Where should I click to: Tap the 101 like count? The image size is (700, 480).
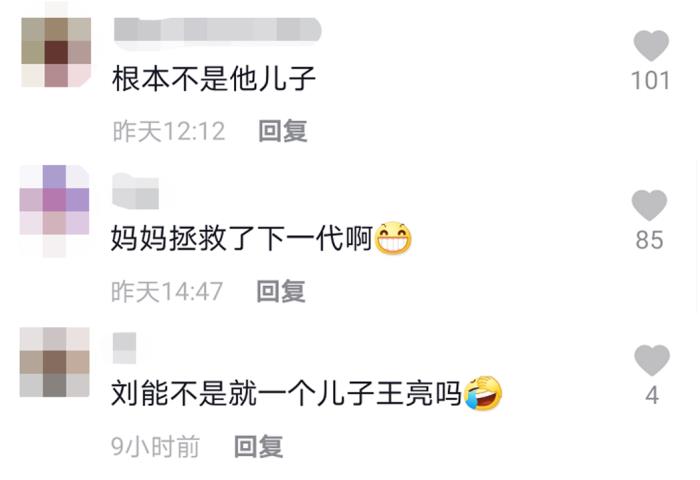point(650,81)
